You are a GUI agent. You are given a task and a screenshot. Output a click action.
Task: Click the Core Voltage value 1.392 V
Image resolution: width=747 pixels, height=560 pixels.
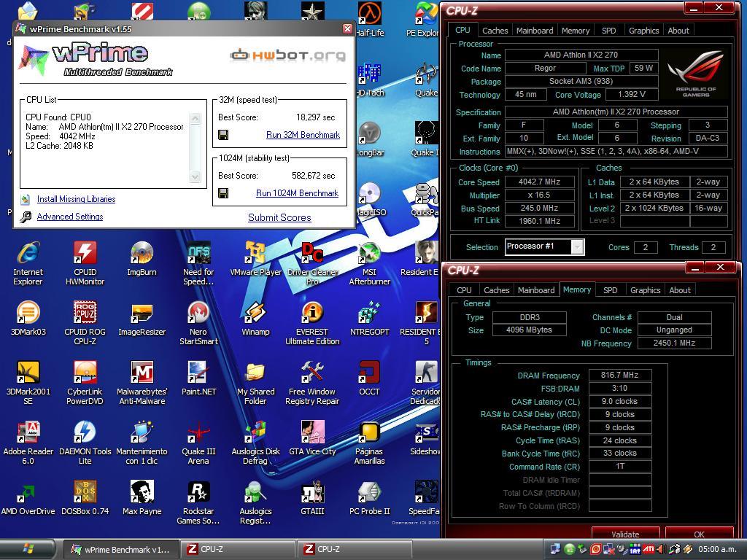pos(631,94)
